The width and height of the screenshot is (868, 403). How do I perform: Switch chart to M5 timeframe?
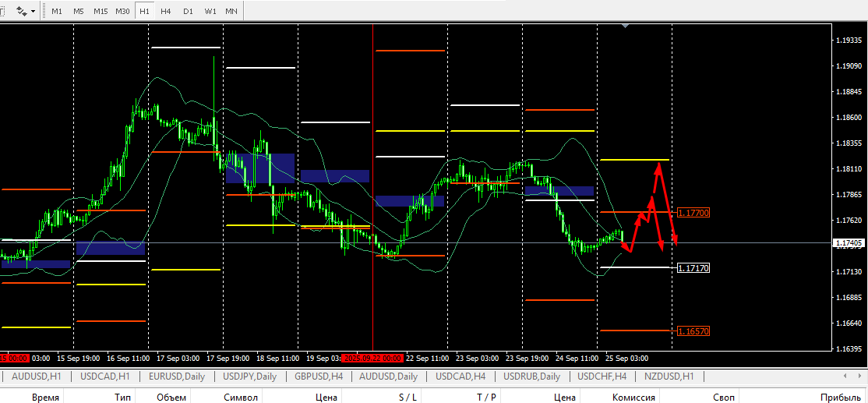coord(78,10)
